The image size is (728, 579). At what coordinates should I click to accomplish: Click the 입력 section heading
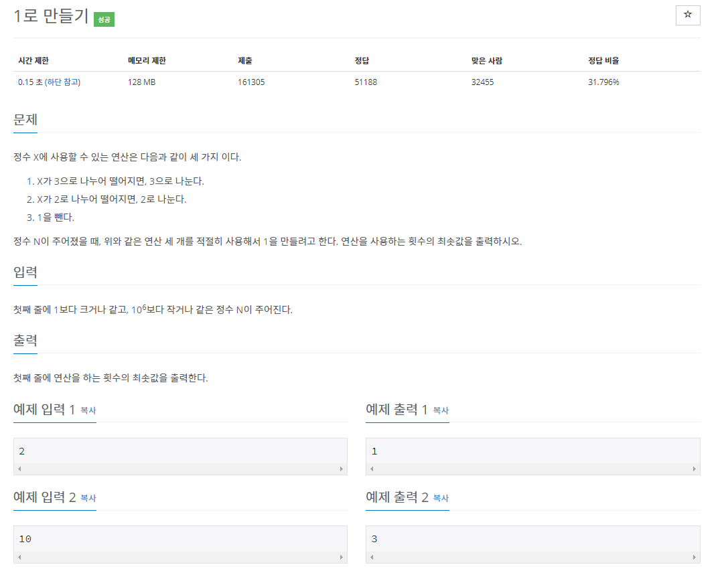tap(25, 272)
